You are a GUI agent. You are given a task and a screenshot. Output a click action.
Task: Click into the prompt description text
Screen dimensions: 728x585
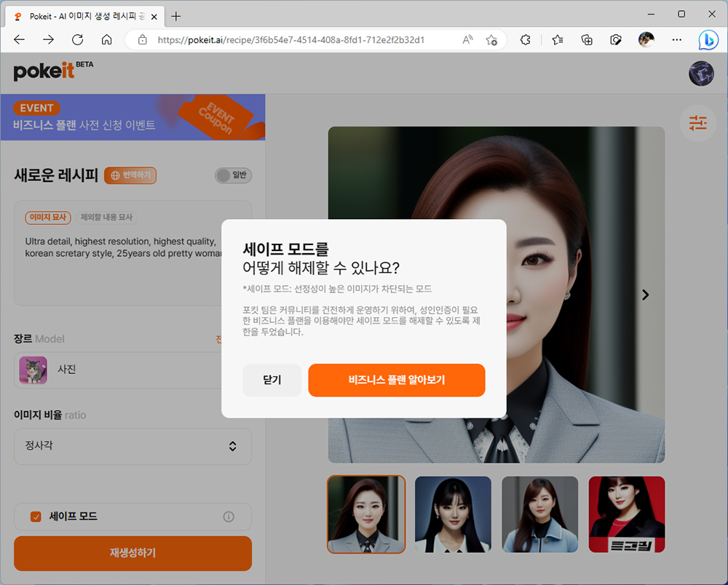coord(124,247)
